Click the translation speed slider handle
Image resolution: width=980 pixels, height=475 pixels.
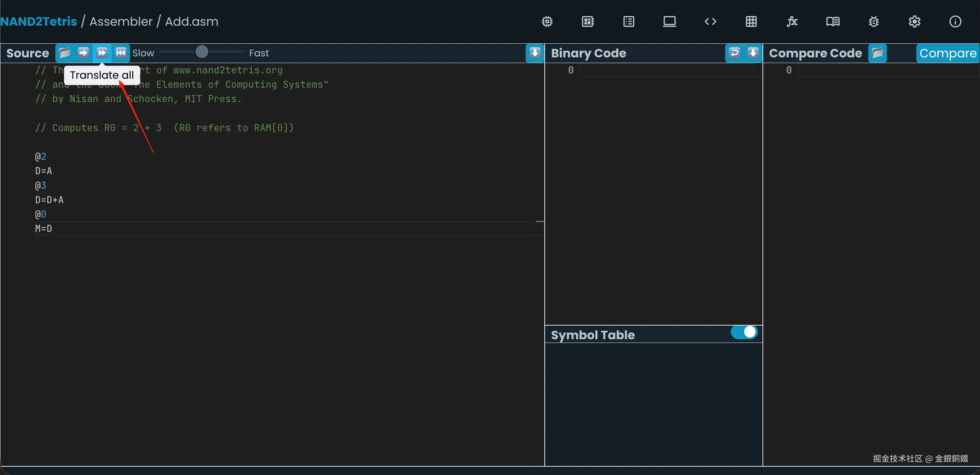pos(201,52)
